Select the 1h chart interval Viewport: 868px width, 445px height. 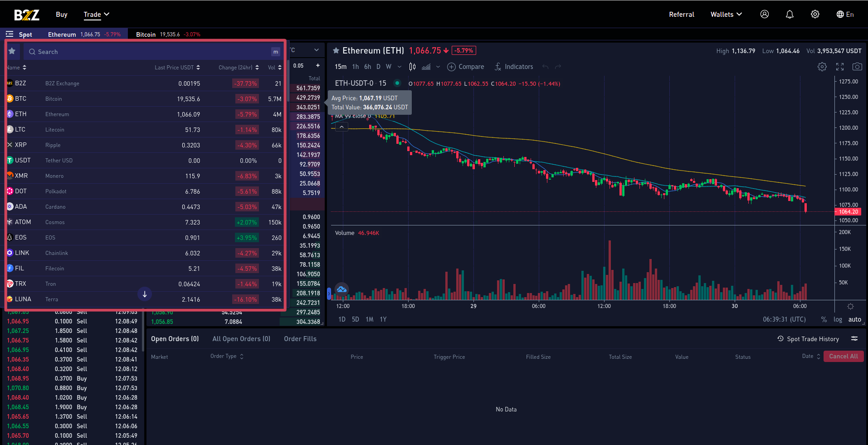pyautogui.click(x=356, y=67)
